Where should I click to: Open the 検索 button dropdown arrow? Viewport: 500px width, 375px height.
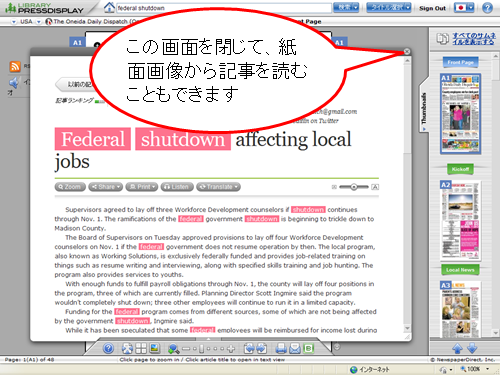[x=356, y=7]
